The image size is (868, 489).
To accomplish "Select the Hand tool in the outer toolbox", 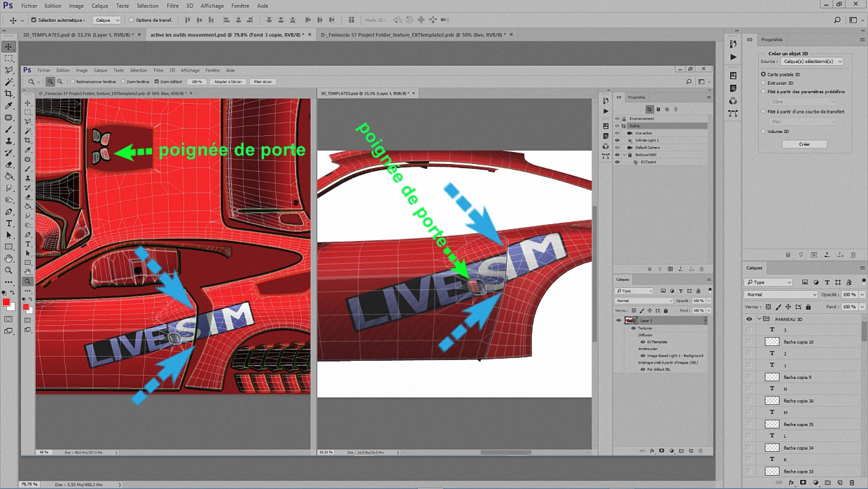I will (x=9, y=259).
